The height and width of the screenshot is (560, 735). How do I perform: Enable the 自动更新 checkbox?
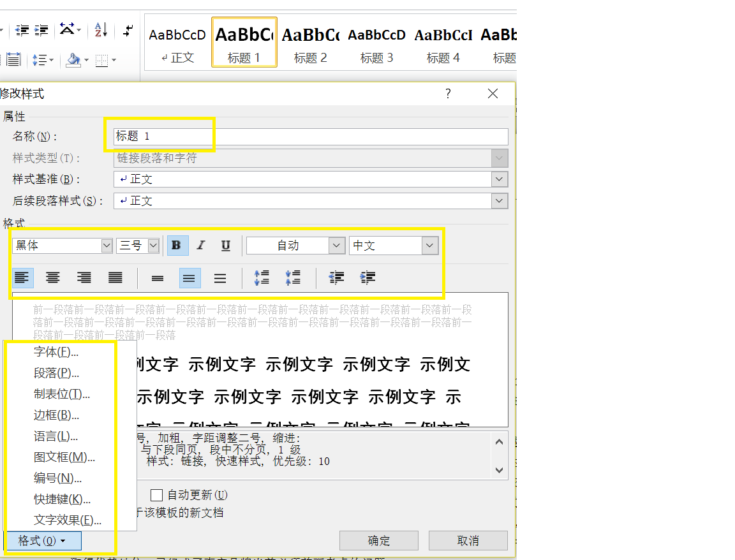[156, 496]
